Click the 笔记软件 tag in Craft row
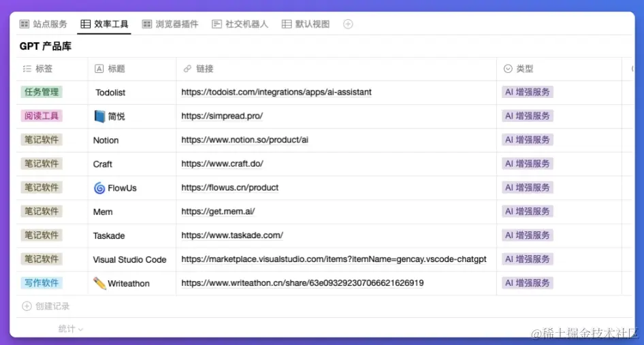Viewport: 644px width, 345px height. 42,163
